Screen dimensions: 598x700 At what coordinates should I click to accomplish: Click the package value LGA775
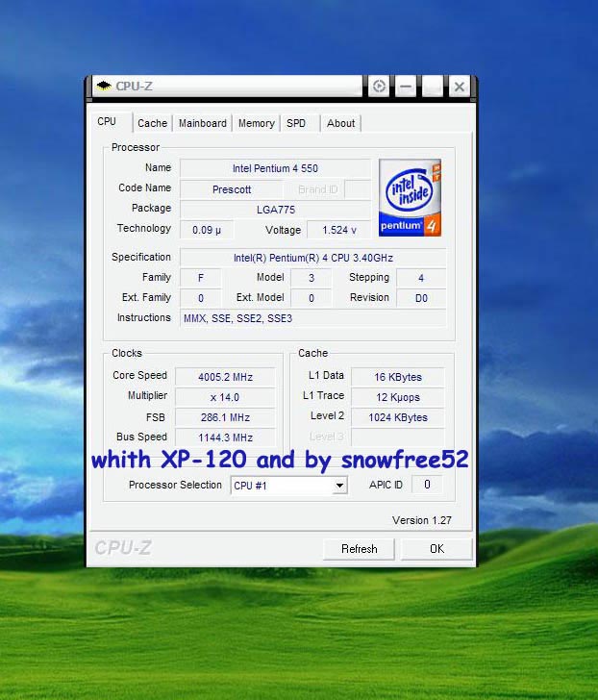(x=275, y=210)
